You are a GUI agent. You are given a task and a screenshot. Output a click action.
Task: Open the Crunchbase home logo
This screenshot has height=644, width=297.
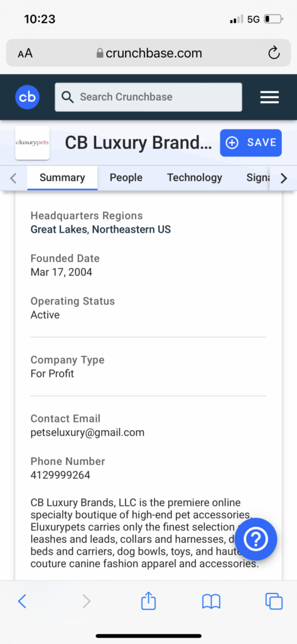[28, 97]
